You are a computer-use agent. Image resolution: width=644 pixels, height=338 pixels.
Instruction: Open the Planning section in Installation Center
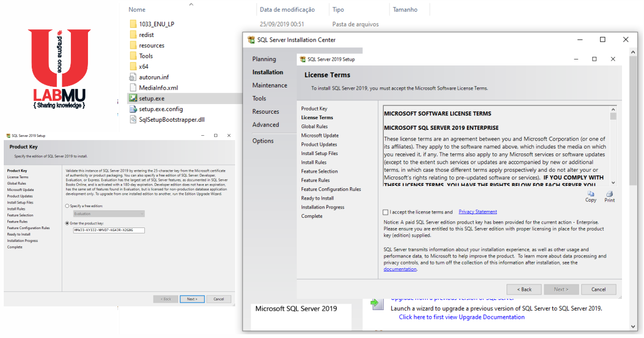pos(264,59)
